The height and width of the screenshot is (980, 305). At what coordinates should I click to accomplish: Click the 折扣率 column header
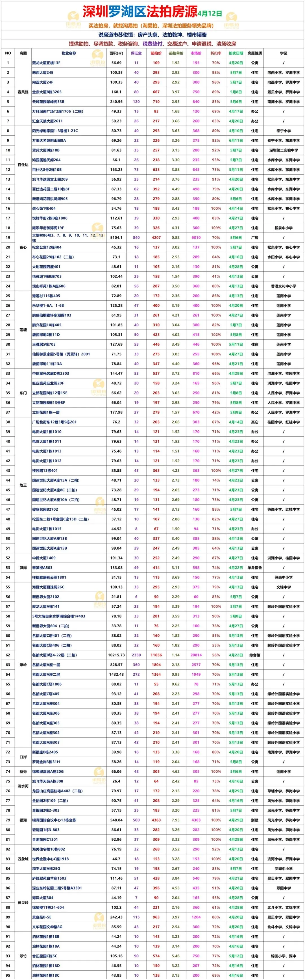216,53
